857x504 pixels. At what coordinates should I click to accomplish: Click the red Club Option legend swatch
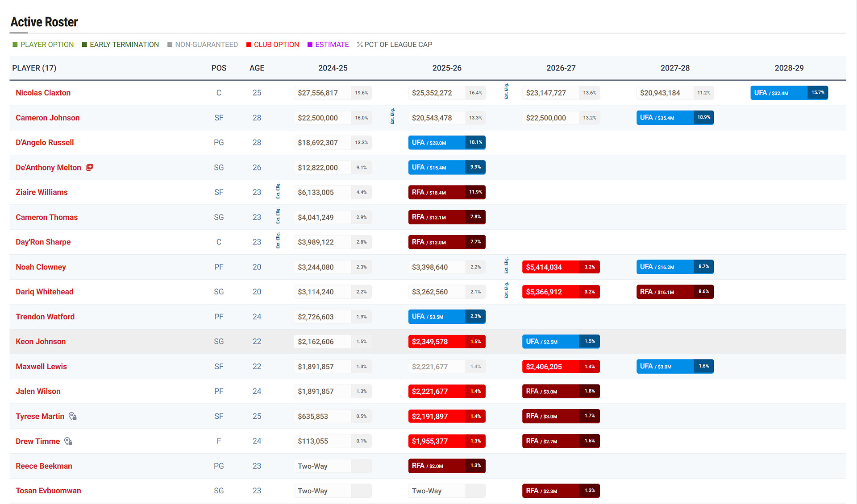pos(249,45)
